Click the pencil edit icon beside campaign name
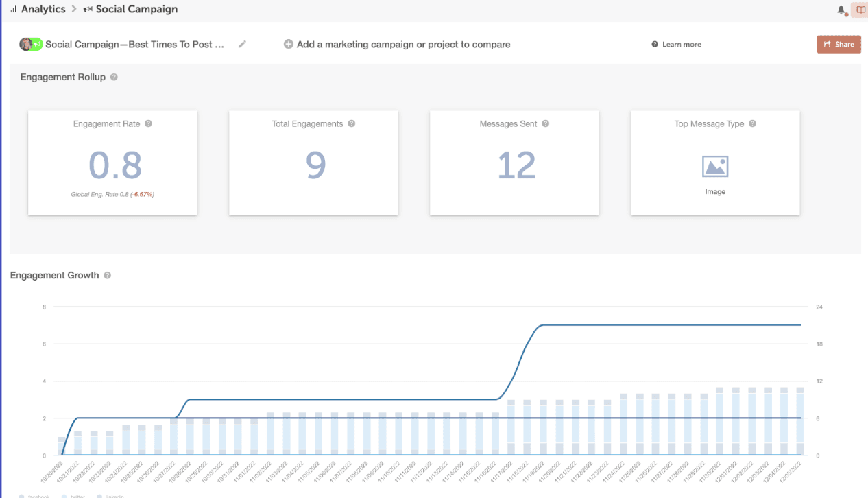This screenshot has height=498, width=868. (242, 45)
